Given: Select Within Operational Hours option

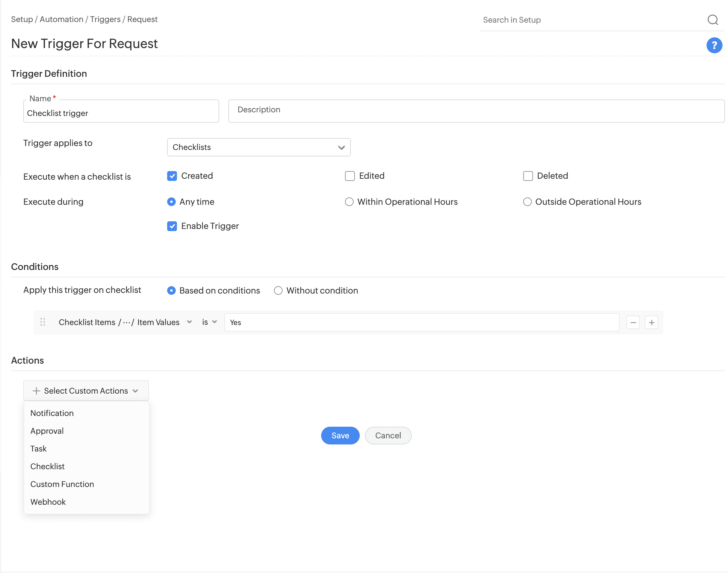Looking at the screenshot, I should click(349, 202).
